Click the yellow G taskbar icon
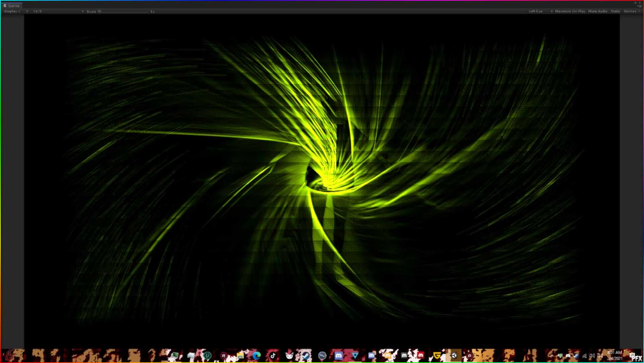Viewport: 644px width, 363px height. pos(437,355)
